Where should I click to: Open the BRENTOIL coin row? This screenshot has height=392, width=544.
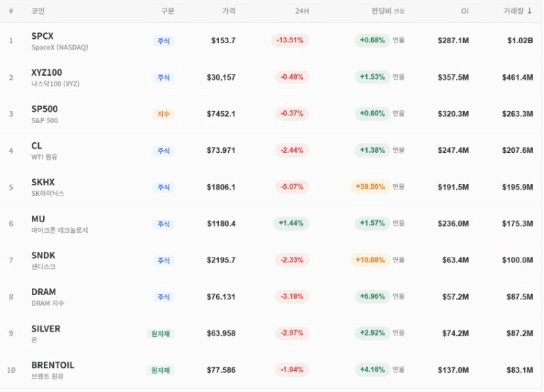tap(271, 370)
